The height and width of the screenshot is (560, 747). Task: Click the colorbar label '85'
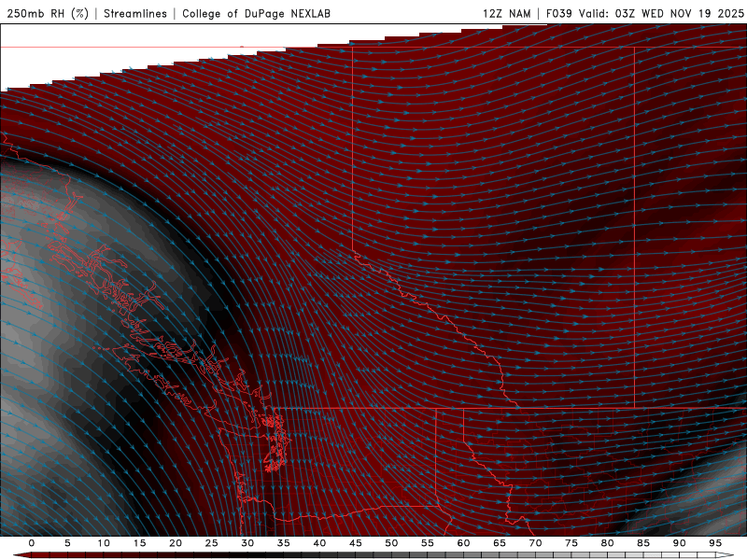643,543
